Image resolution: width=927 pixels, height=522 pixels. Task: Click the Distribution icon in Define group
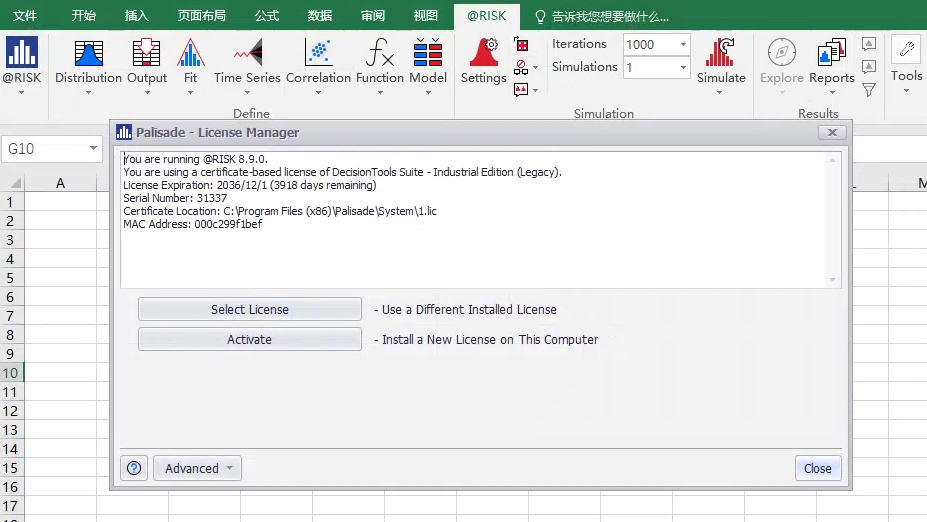coord(89,53)
